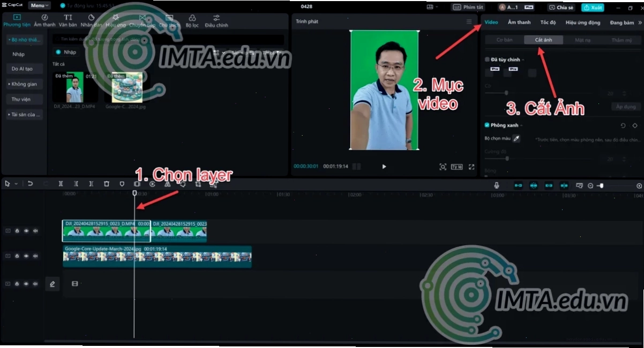This screenshot has height=348, width=644.
Task: Open the Menu dropdown
Action: pyautogui.click(x=39, y=5)
